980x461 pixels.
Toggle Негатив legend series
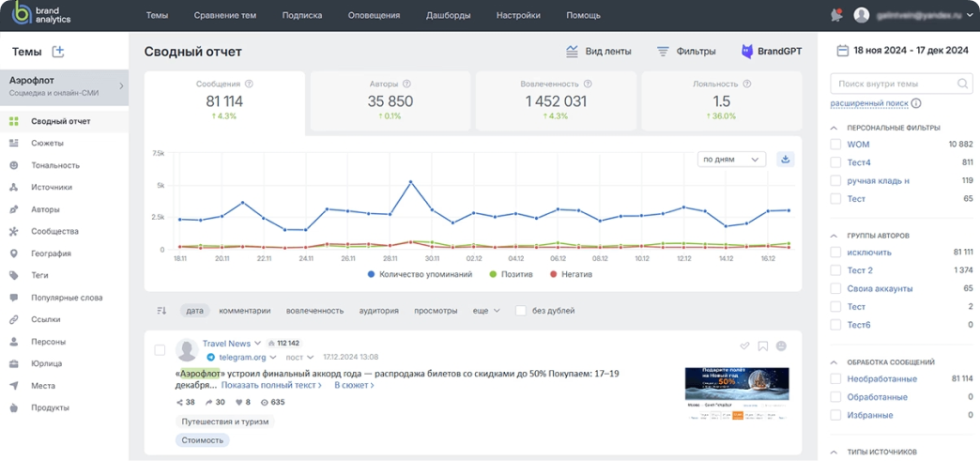(x=571, y=274)
